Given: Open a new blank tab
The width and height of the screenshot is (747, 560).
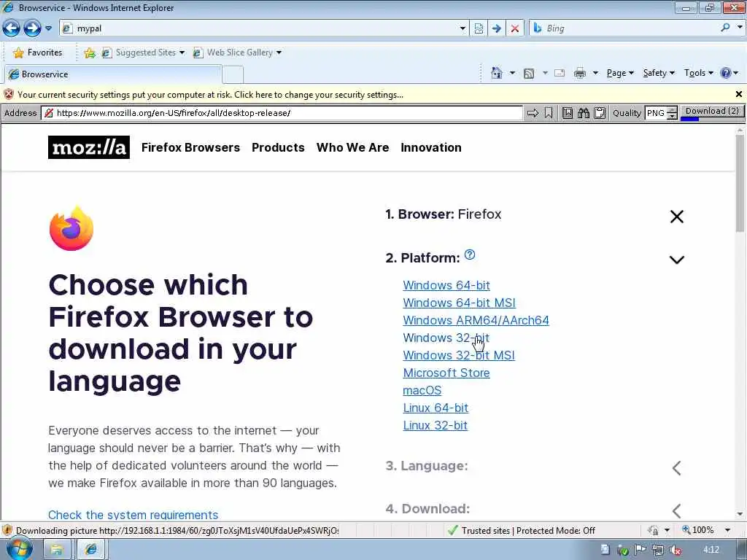Looking at the screenshot, I should coord(233,75).
